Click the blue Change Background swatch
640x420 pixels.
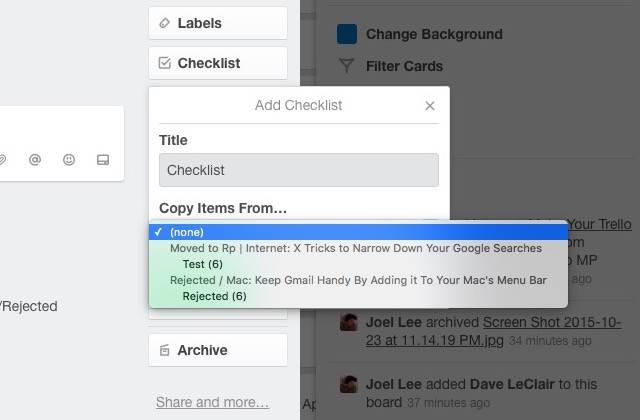click(x=347, y=34)
